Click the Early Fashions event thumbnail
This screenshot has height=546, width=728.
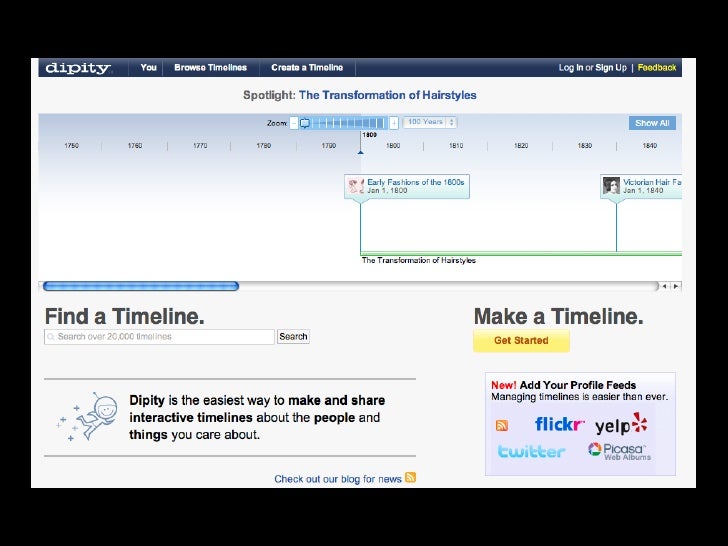(356, 186)
